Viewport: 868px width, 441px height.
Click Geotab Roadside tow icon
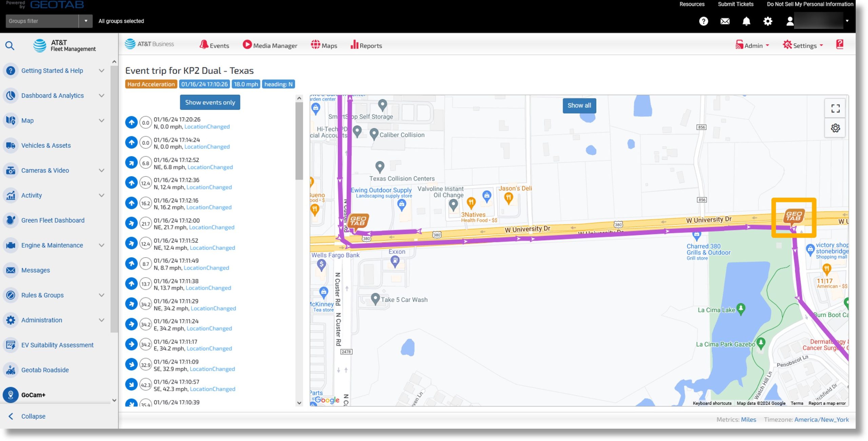tap(11, 370)
